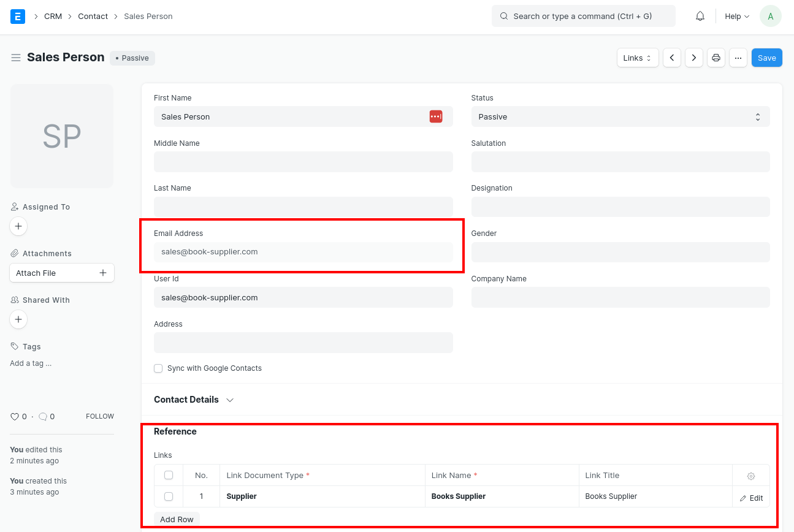
Task: Click the Links table settings gear
Action: pos(750,476)
